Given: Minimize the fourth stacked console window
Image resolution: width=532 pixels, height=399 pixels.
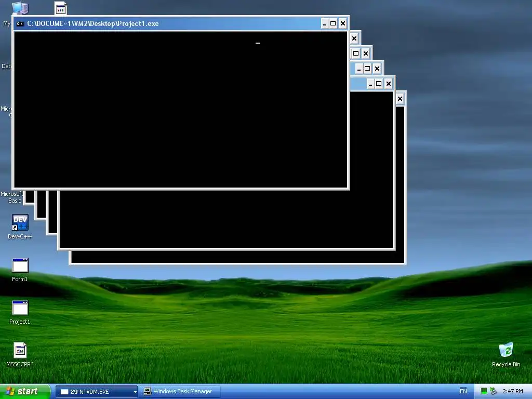Looking at the screenshot, I should 359,69.
